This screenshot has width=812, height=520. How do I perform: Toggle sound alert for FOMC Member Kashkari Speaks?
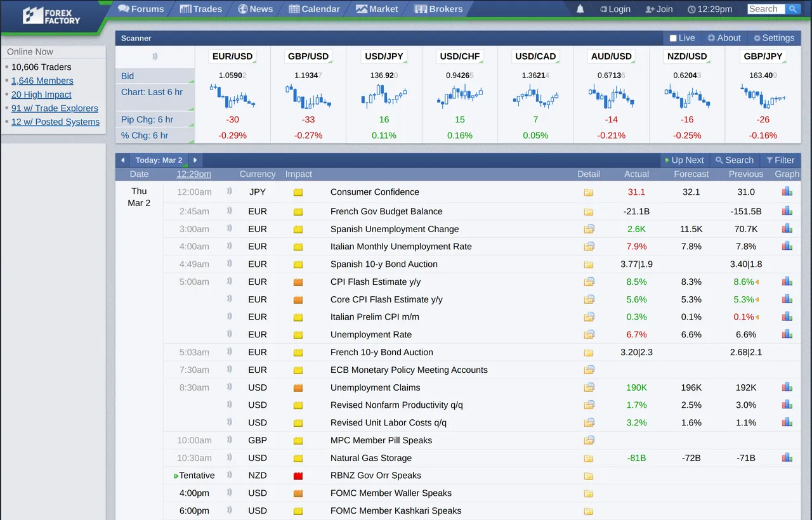[x=230, y=510]
